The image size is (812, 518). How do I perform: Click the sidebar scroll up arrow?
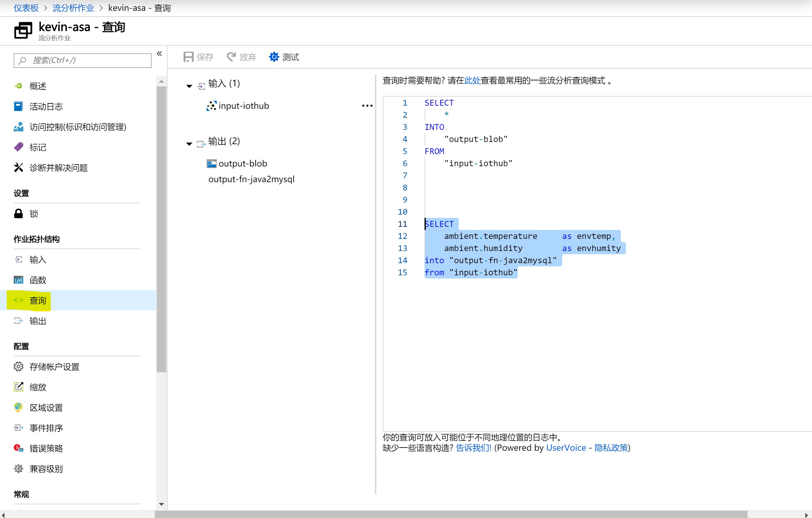[x=162, y=81]
